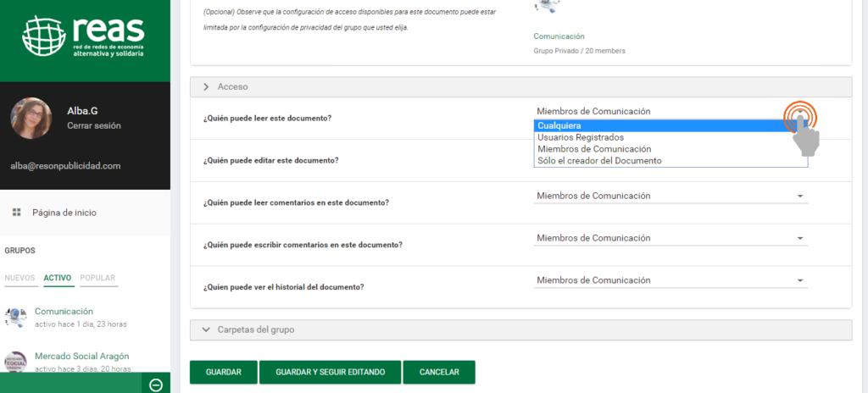
Task: Click Mercado Social Aragón group avatar
Action: pyautogui.click(x=16, y=362)
